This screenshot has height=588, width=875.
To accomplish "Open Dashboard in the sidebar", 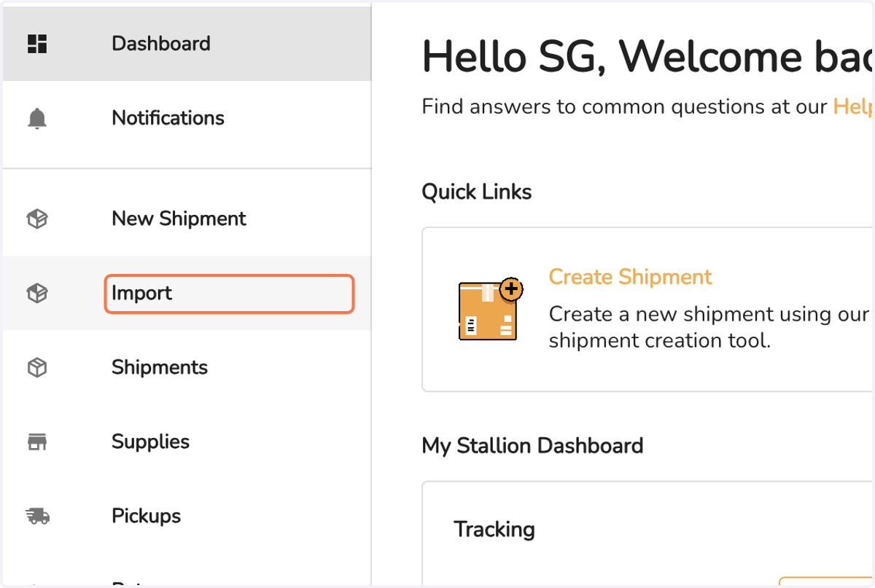I will pos(187,44).
